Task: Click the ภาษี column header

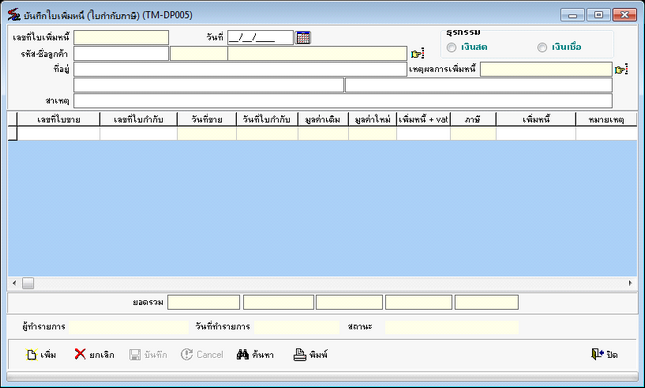Action: [473, 119]
